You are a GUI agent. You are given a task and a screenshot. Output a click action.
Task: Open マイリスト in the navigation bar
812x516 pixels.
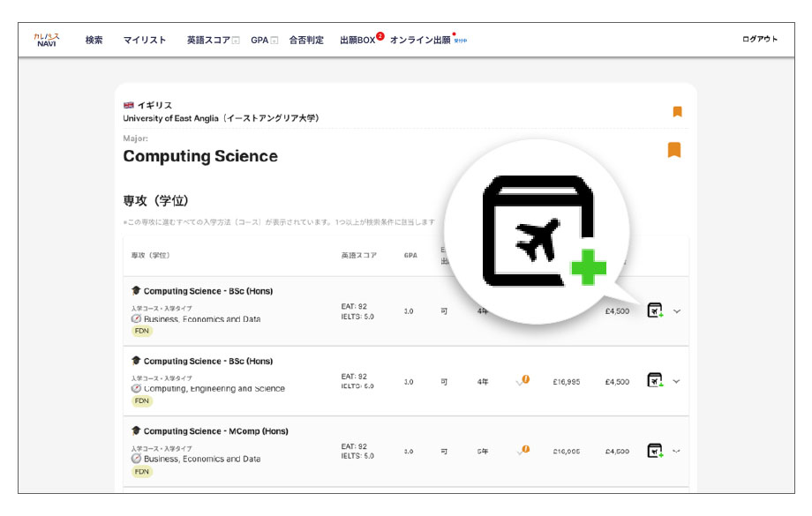click(144, 40)
